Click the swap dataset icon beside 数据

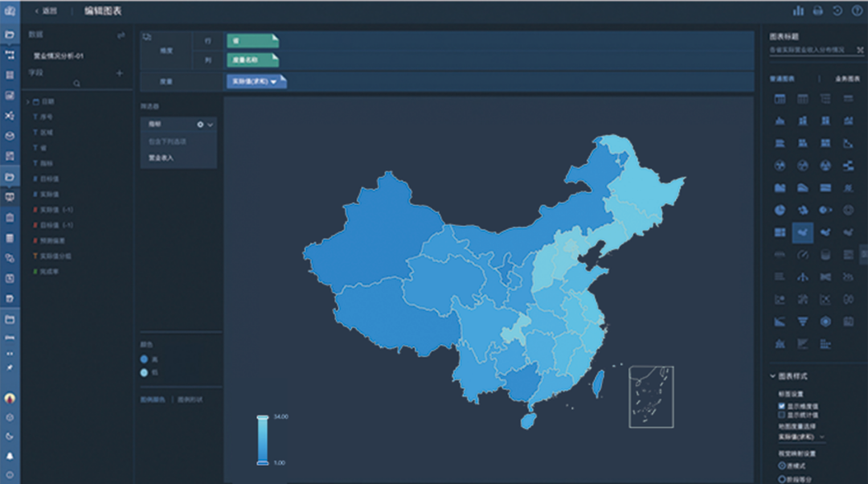point(121,35)
